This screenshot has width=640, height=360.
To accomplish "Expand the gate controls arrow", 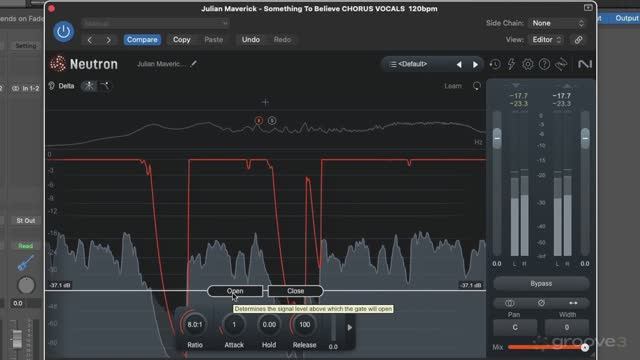I will [349, 327].
